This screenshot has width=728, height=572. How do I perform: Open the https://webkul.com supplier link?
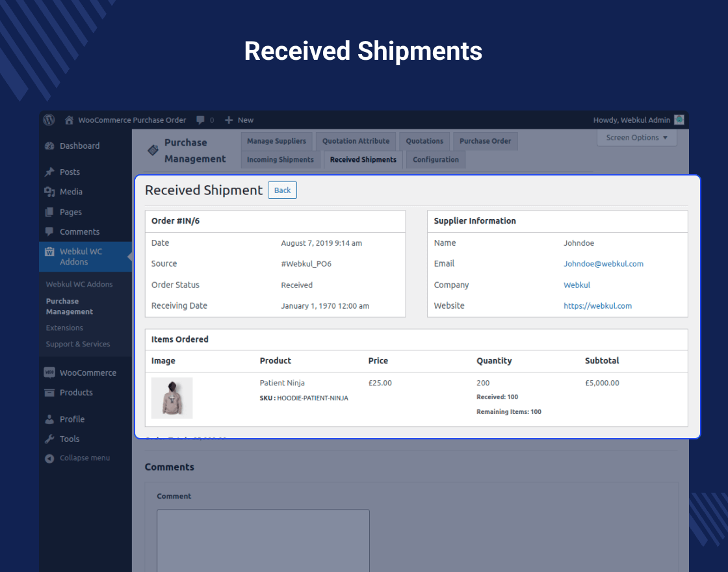click(x=597, y=305)
